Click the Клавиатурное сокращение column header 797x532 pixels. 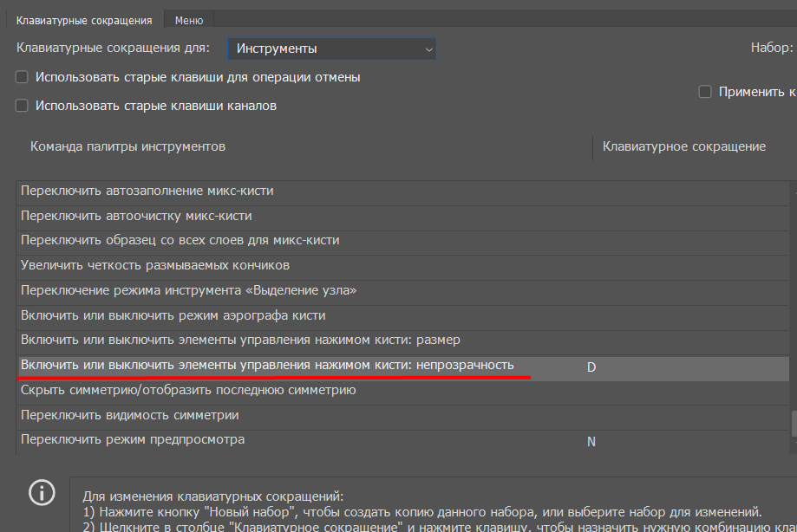(683, 146)
